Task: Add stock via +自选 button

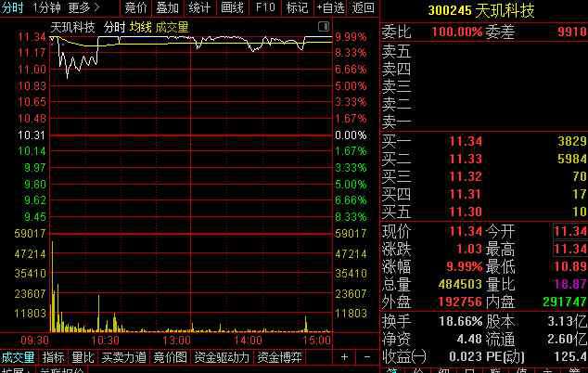Action: click(330, 7)
